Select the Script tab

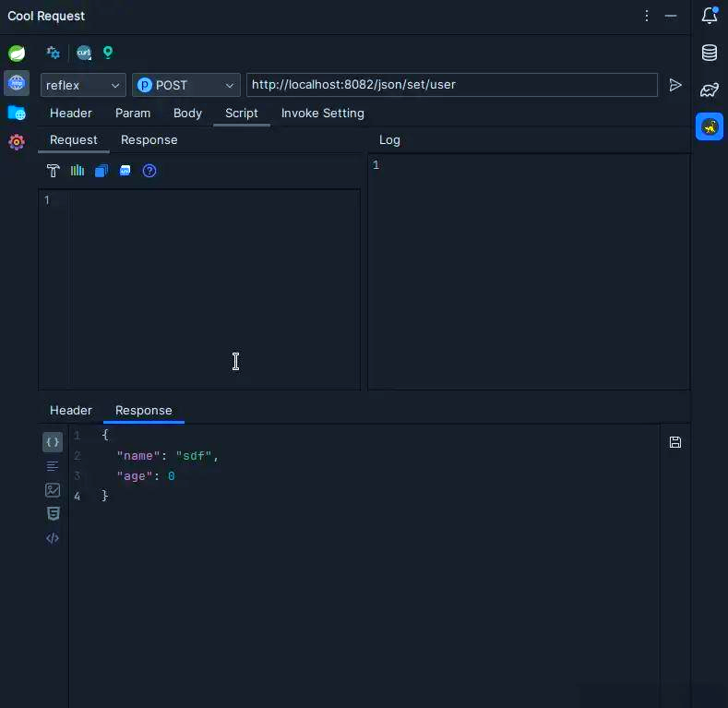pos(242,113)
